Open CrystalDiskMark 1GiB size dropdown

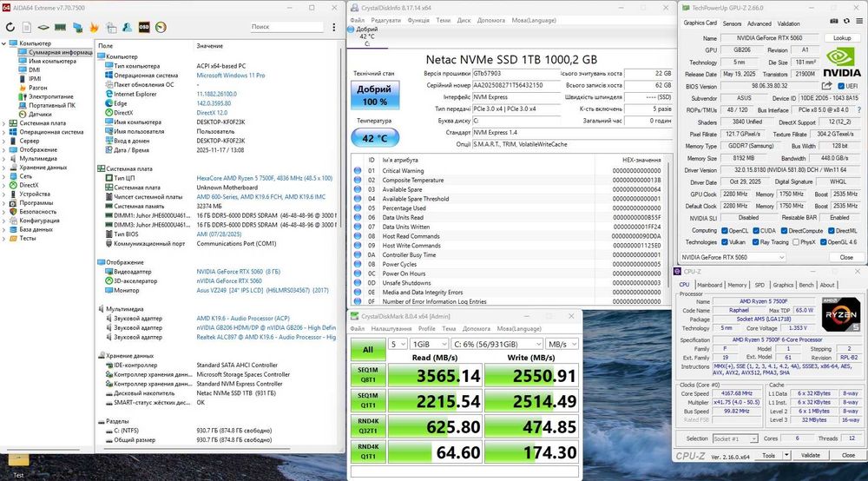(429, 345)
